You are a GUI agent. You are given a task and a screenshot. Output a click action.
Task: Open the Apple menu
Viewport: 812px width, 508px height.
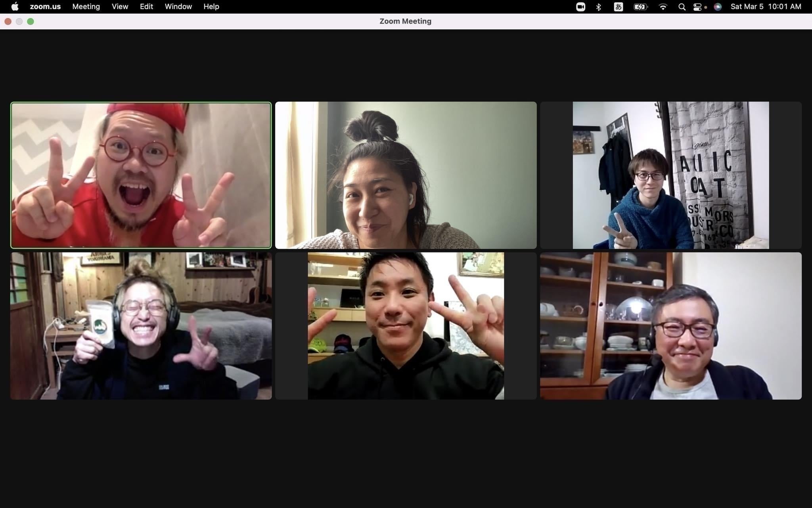[15, 7]
